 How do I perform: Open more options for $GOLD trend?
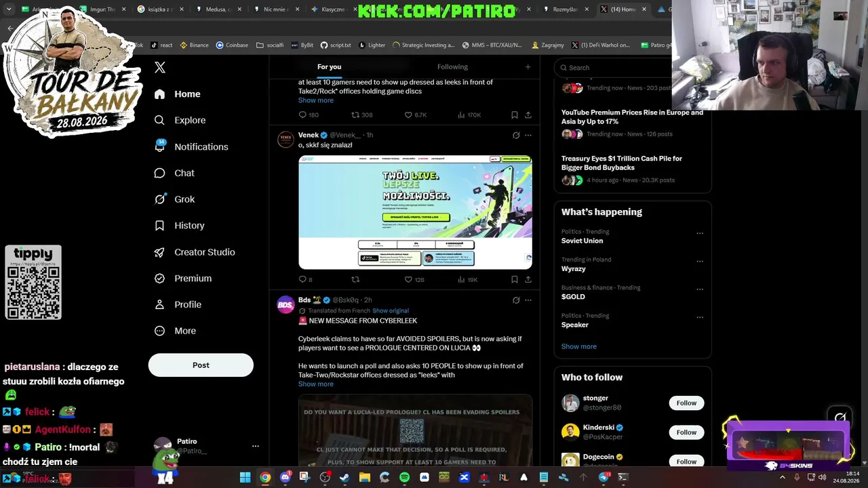point(700,289)
